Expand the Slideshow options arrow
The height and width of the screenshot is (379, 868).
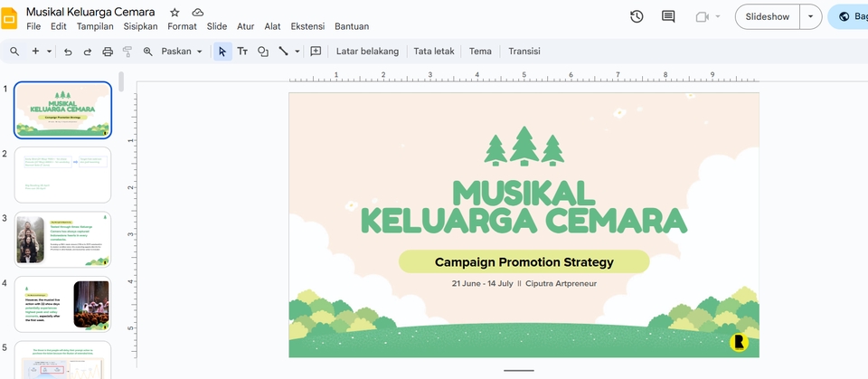coord(810,16)
